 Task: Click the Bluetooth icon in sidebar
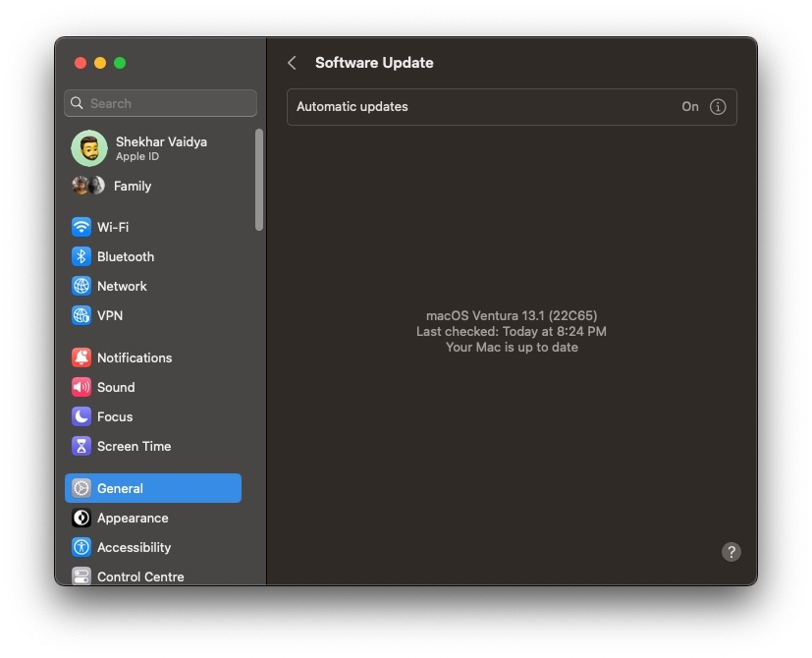(81, 256)
